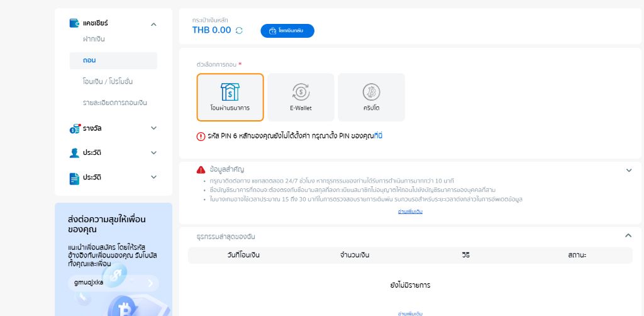
Task: Choose the E-Wallet withdrawal option
Action: [301, 97]
